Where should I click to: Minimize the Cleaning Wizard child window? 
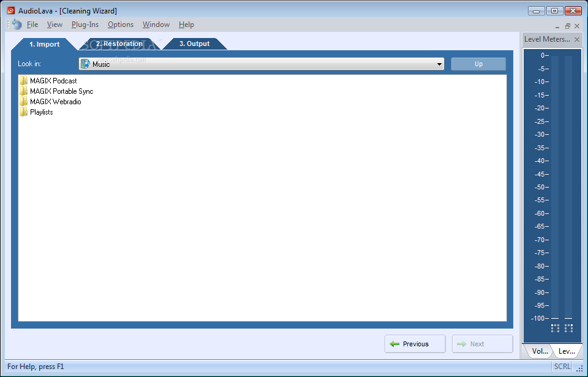tap(557, 26)
